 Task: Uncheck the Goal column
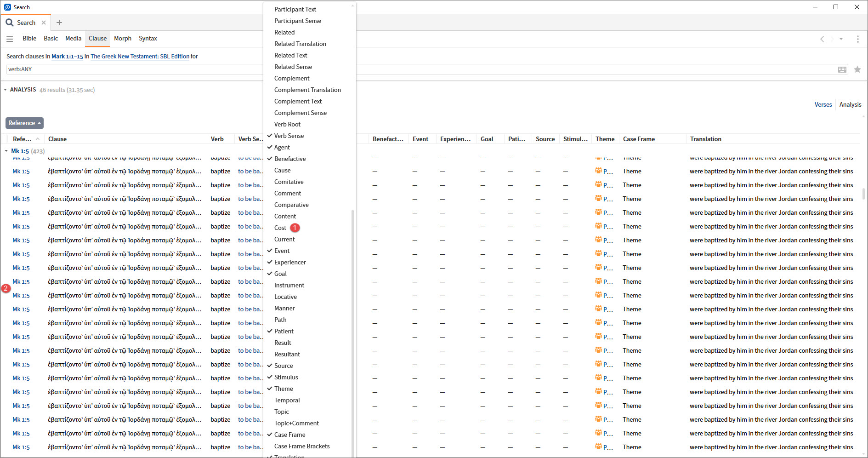(x=280, y=274)
